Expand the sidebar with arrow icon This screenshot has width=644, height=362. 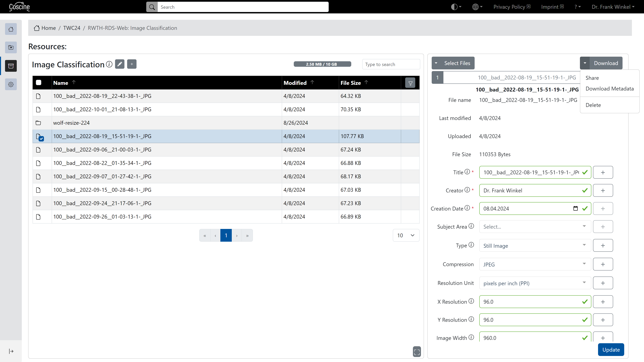11,351
